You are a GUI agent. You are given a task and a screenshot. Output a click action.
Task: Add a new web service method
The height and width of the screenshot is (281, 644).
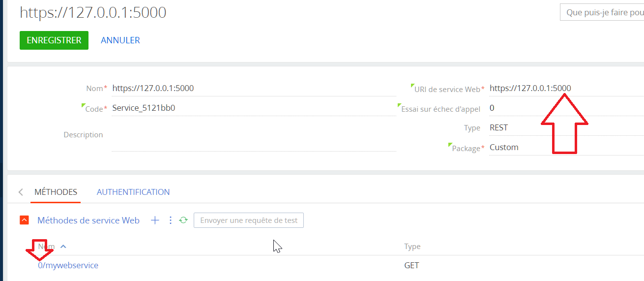155,220
